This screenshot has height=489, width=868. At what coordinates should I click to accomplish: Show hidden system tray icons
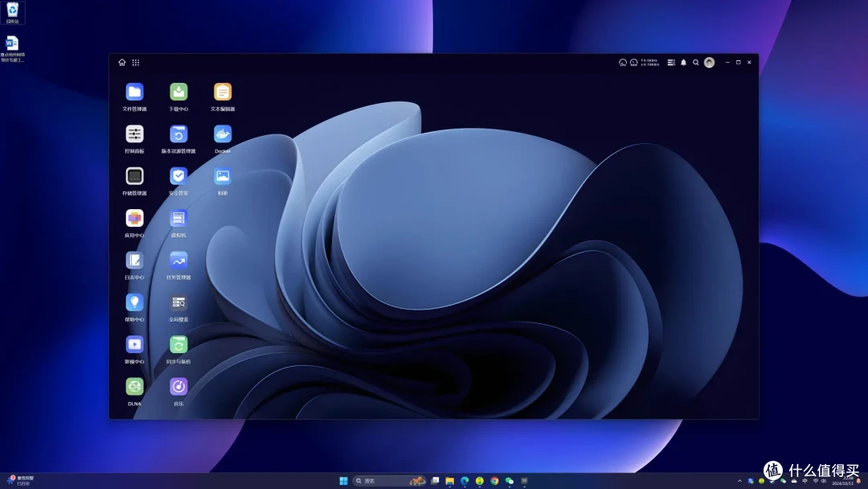point(739,481)
